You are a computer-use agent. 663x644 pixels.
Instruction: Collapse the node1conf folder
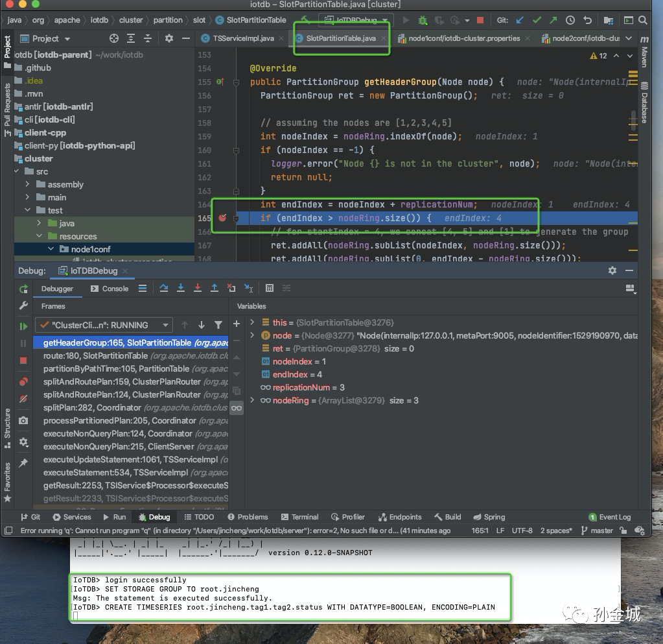(x=51, y=249)
